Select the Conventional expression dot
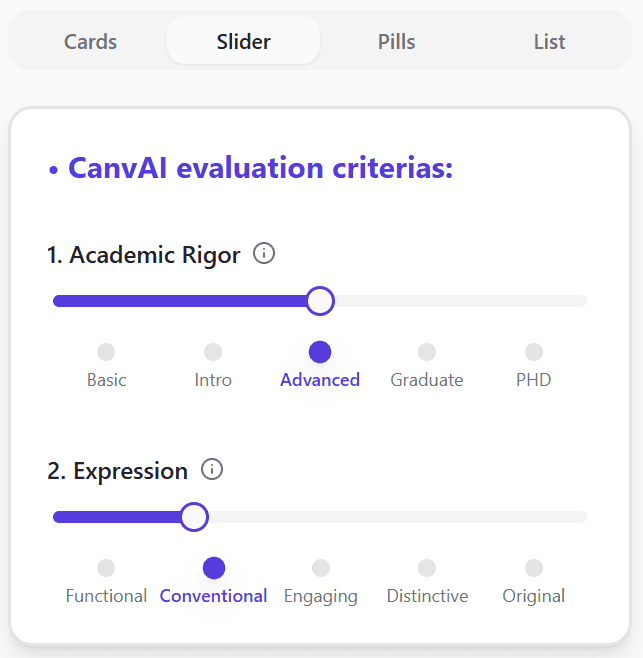643x658 pixels. tap(213, 568)
